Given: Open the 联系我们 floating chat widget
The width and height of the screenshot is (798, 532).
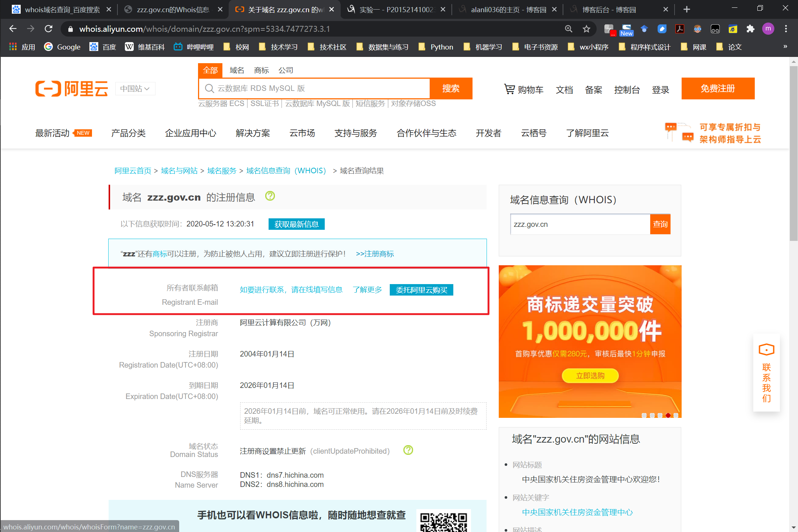Looking at the screenshot, I should pos(766,372).
